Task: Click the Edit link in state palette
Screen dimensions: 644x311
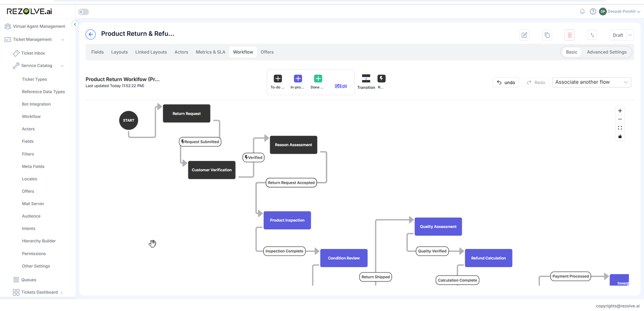Action: coord(341,86)
